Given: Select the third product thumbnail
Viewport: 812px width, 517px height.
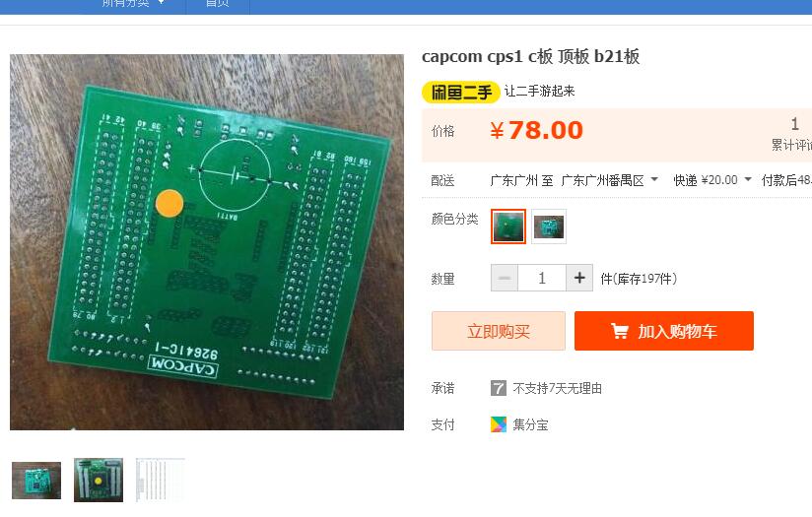Looking at the screenshot, I should (x=160, y=480).
